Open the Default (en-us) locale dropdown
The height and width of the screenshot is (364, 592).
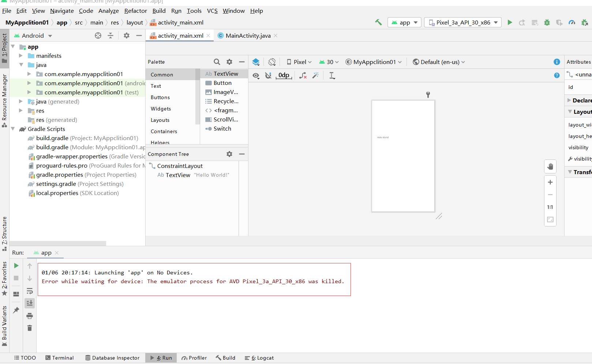[x=439, y=62]
